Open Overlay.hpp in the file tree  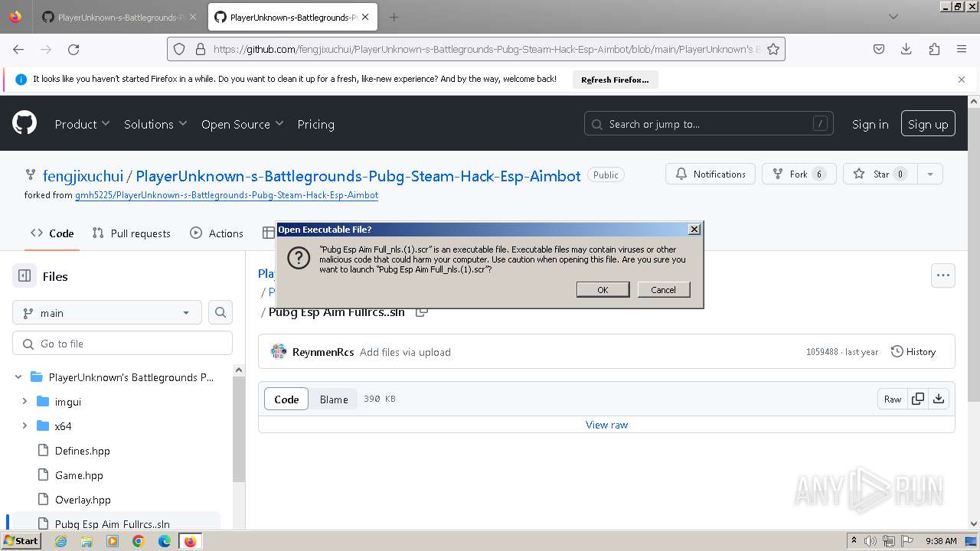pos(83,500)
